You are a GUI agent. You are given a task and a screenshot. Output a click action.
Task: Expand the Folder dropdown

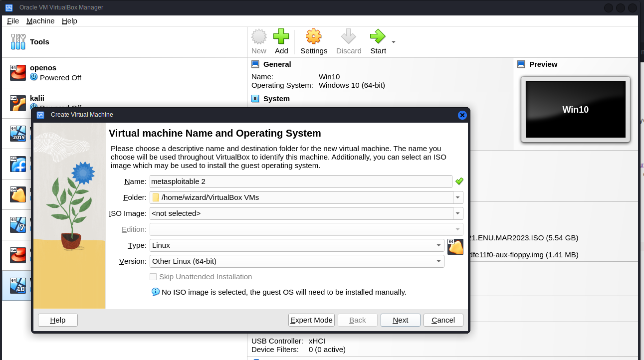coord(457,197)
